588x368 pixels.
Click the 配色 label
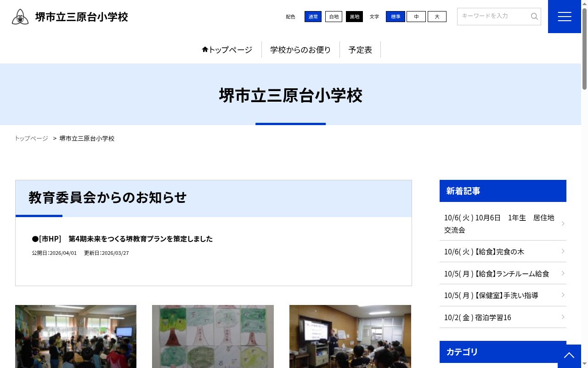coord(290,17)
